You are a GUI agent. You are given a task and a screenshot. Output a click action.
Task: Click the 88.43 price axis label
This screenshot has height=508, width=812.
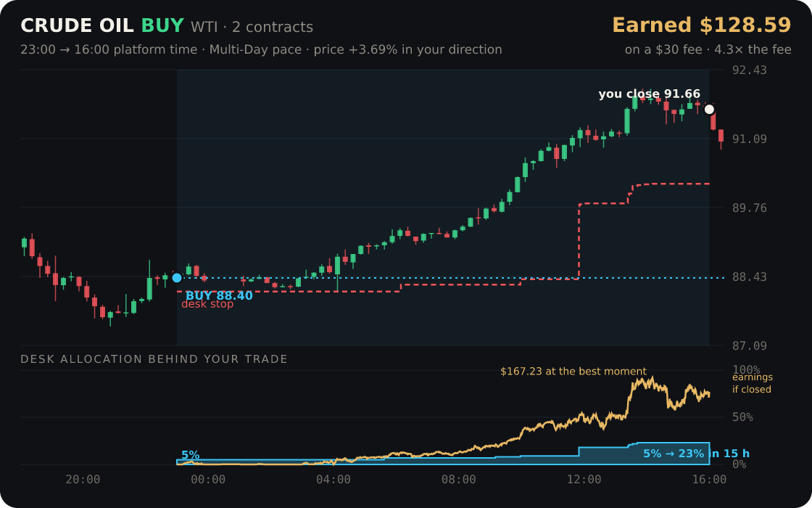pos(750,276)
